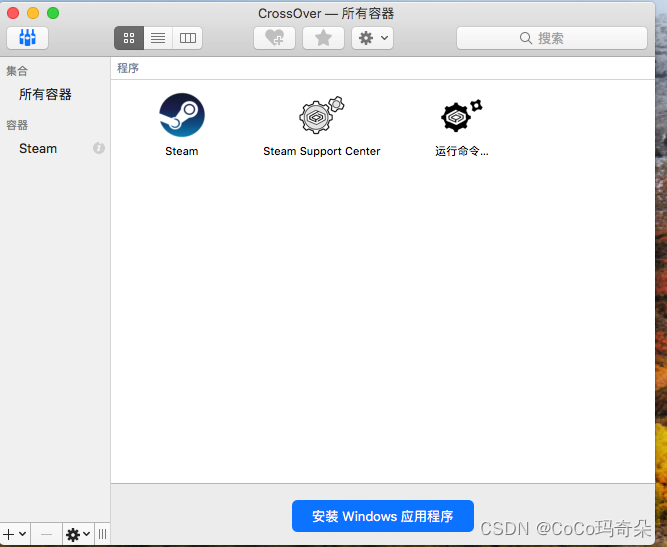The width and height of the screenshot is (667, 547).
Task: Select 所有容器 in the sidebar
Action: 45,94
